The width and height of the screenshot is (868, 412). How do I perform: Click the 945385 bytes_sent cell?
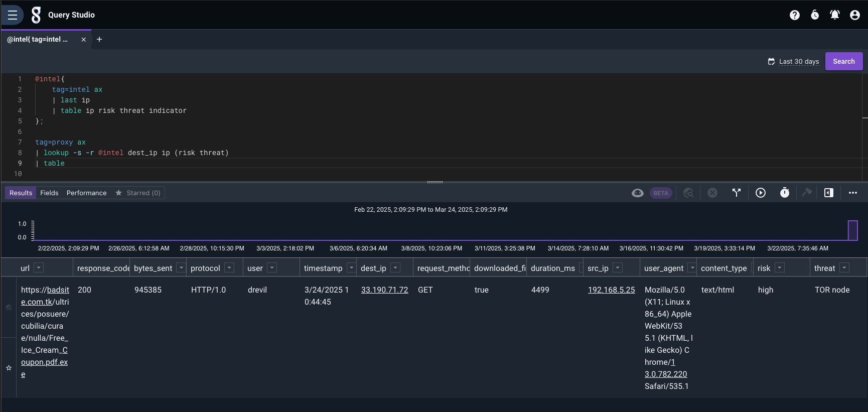point(148,290)
